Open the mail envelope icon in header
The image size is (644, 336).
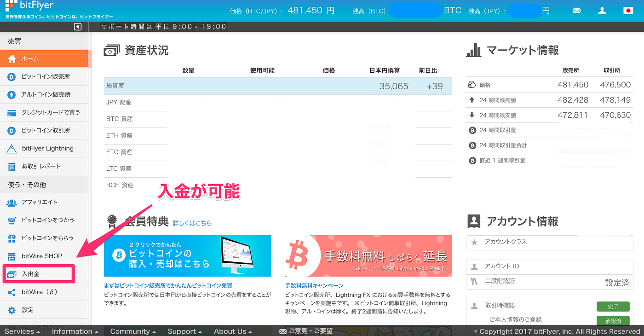(576, 10)
